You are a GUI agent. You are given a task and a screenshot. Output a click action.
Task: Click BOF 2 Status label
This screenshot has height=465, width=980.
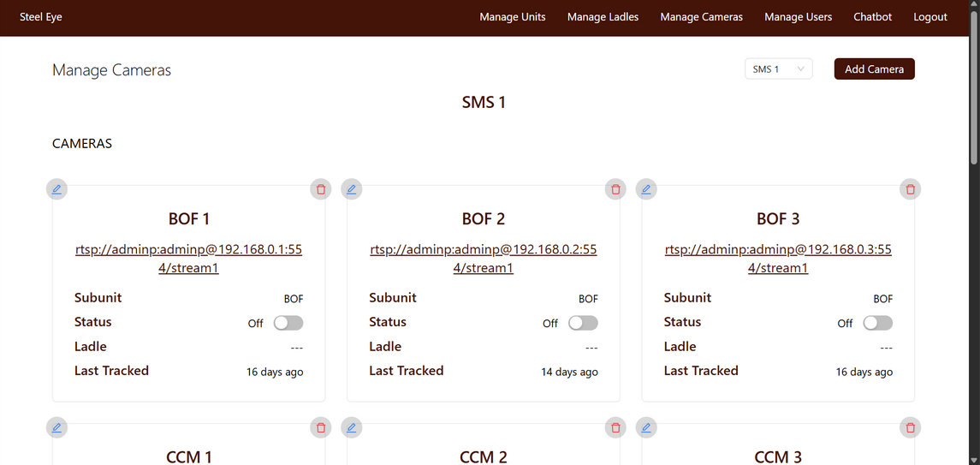(388, 322)
